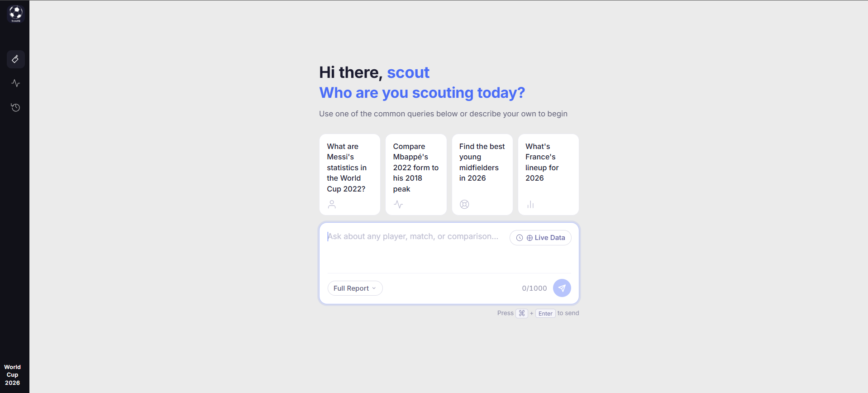
Task: Select "Compare Mbappé's 2022 form" suggestion card
Action: 416,174
